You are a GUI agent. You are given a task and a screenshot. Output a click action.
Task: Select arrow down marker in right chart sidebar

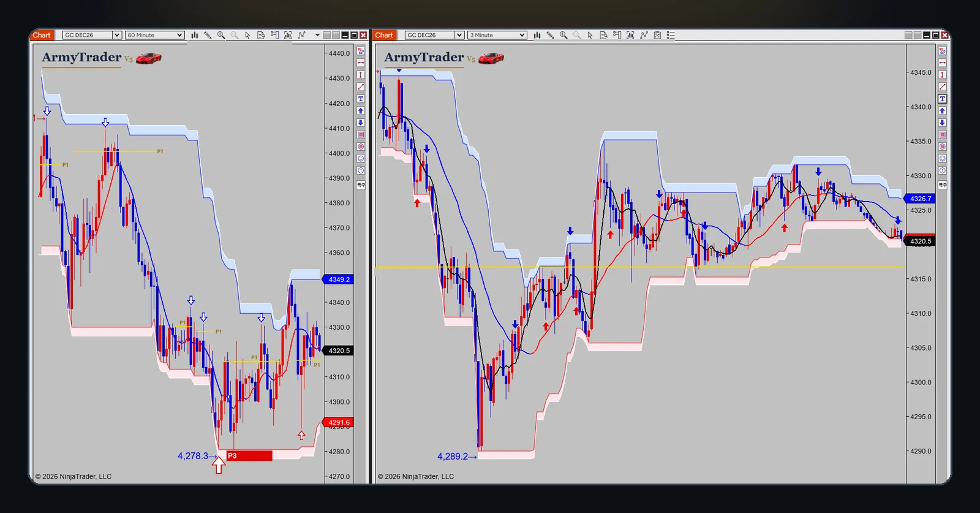click(942, 123)
